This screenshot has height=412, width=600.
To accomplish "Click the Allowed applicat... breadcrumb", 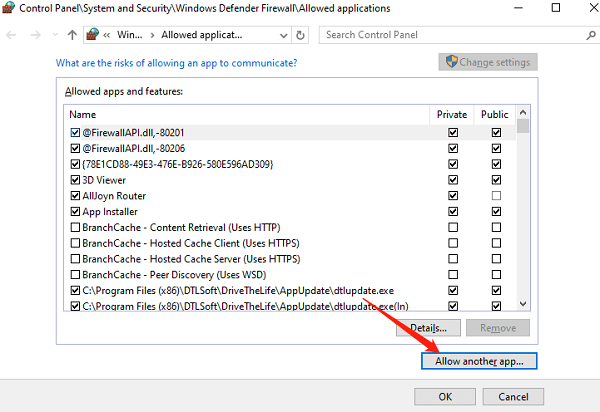I will [x=202, y=35].
